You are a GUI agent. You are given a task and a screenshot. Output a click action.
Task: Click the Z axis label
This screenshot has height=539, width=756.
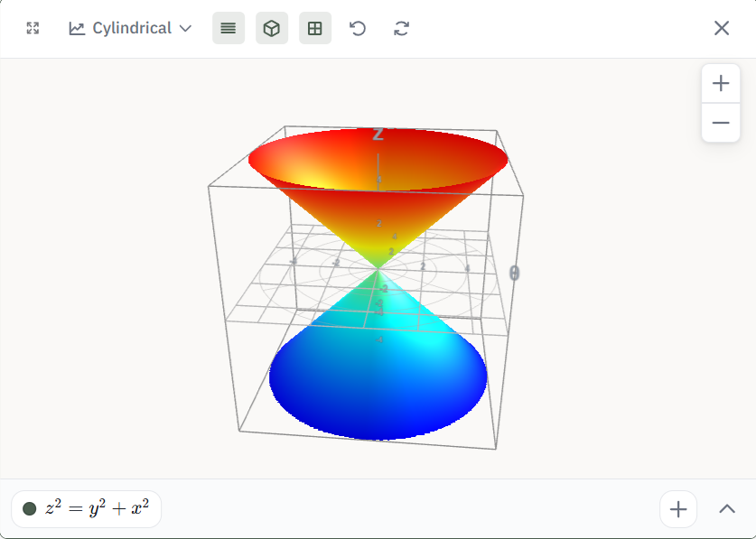click(378, 135)
